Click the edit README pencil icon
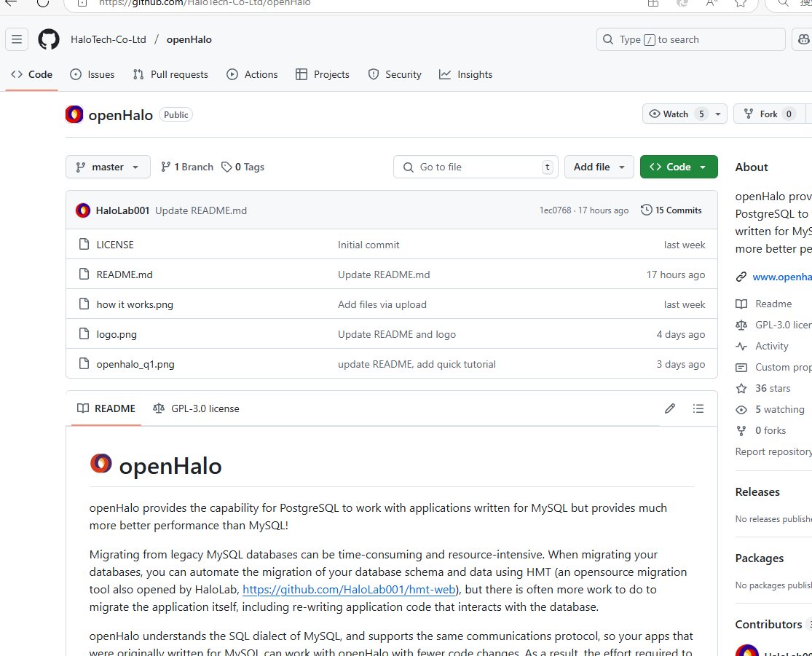Screen dimensions: 812x656 (x=670, y=408)
